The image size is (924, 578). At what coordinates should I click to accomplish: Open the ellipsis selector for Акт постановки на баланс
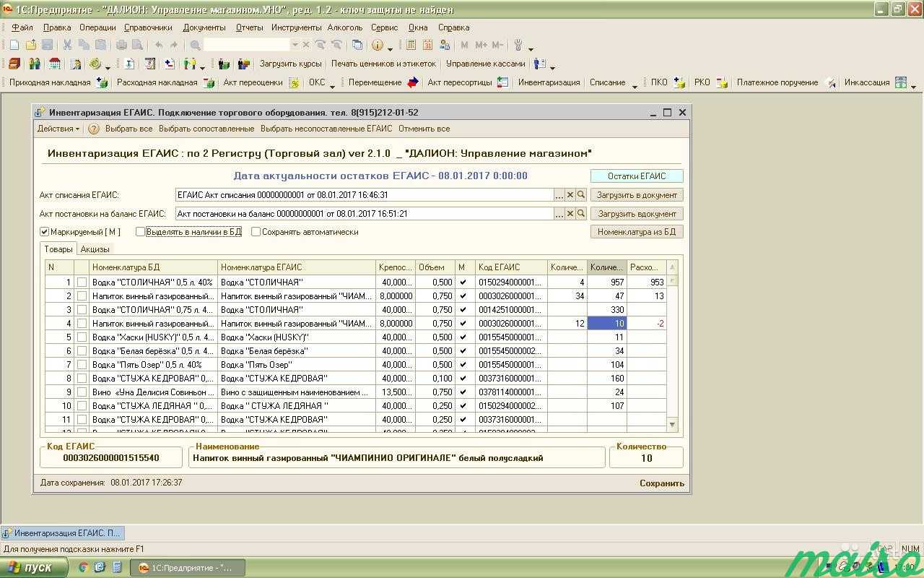559,214
